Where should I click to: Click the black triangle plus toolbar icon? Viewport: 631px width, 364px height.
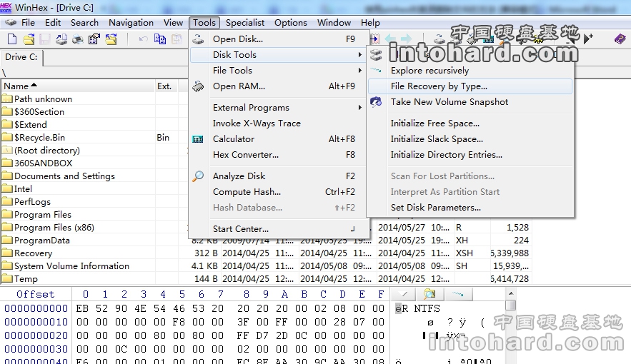click(x=588, y=39)
